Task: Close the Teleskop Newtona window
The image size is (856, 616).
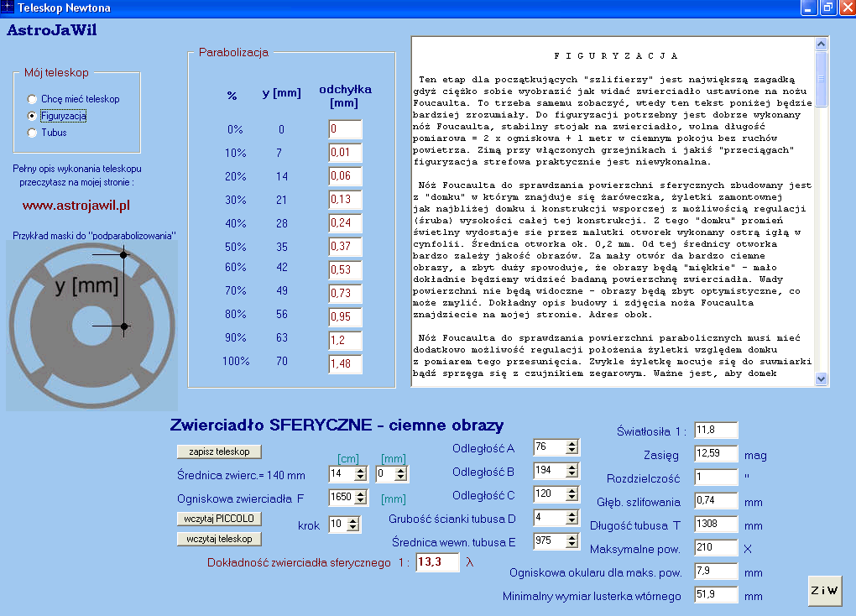Action: [848, 8]
